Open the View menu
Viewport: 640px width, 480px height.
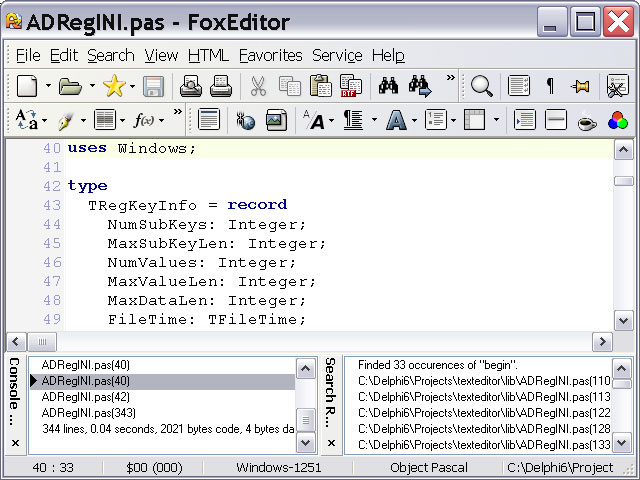point(161,55)
